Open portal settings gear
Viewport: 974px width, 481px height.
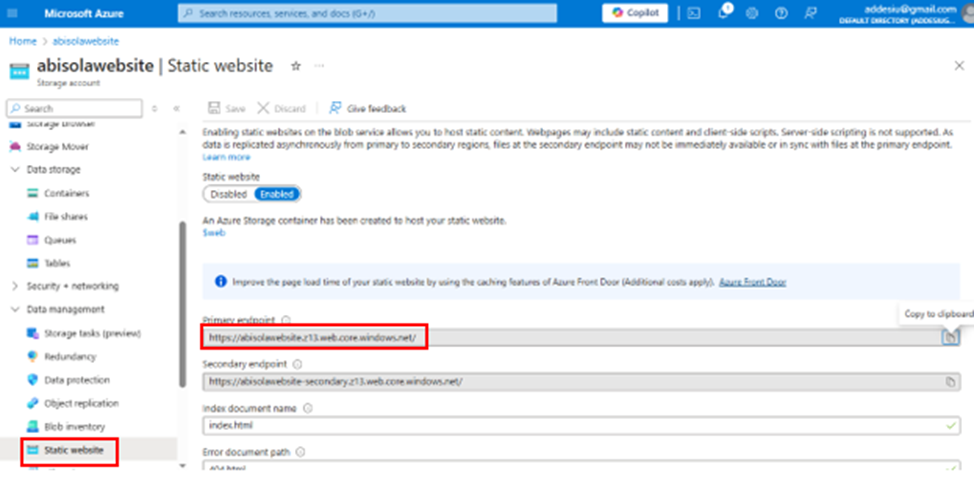pos(752,14)
